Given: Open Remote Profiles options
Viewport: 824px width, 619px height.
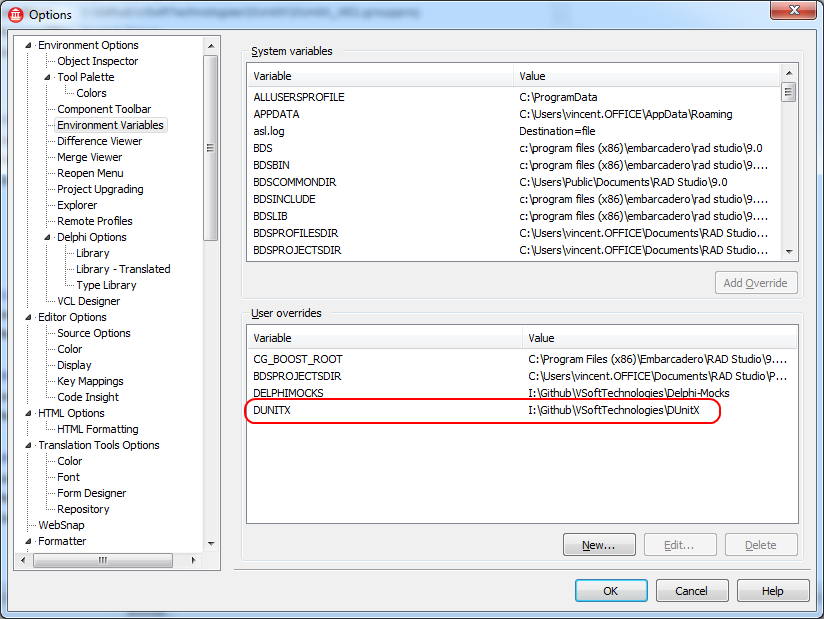Looking at the screenshot, I should [95, 221].
